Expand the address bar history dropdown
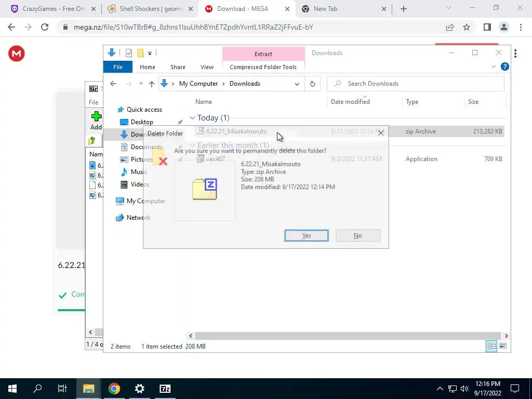The width and height of the screenshot is (532, 399). [297, 84]
